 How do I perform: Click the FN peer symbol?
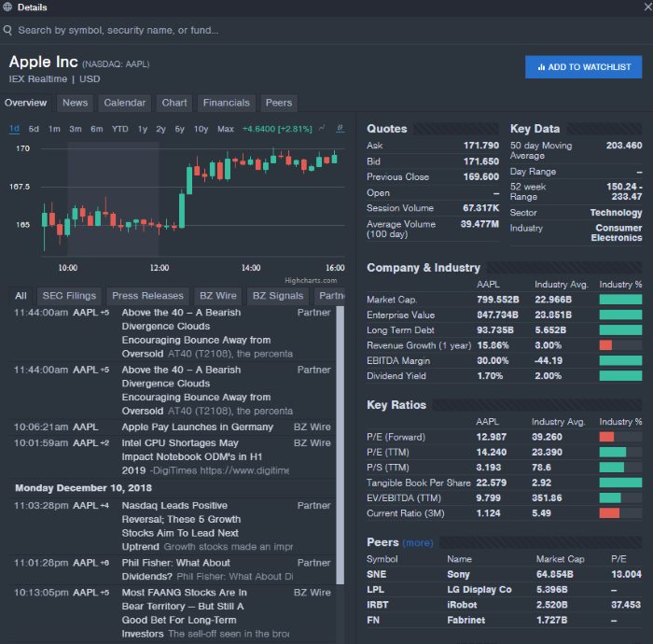[373, 620]
